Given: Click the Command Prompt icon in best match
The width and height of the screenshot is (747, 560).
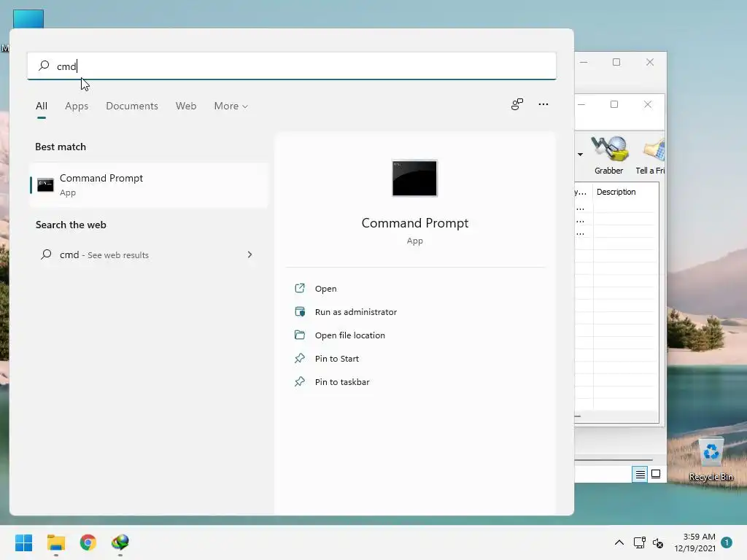Looking at the screenshot, I should click(x=45, y=184).
